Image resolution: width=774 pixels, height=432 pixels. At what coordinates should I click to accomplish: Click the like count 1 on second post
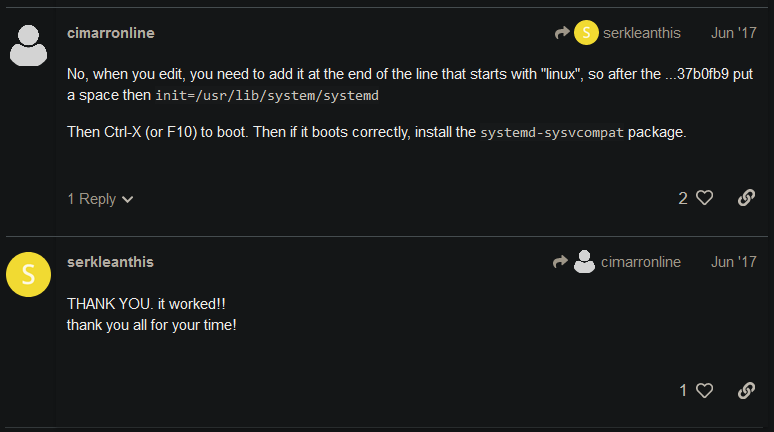[x=684, y=390]
